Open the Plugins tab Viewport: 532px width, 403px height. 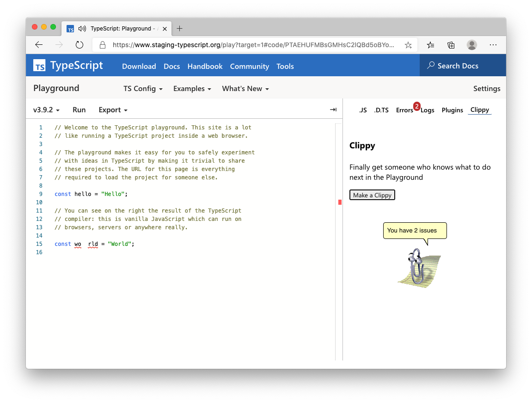pyautogui.click(x=452, y=110)
